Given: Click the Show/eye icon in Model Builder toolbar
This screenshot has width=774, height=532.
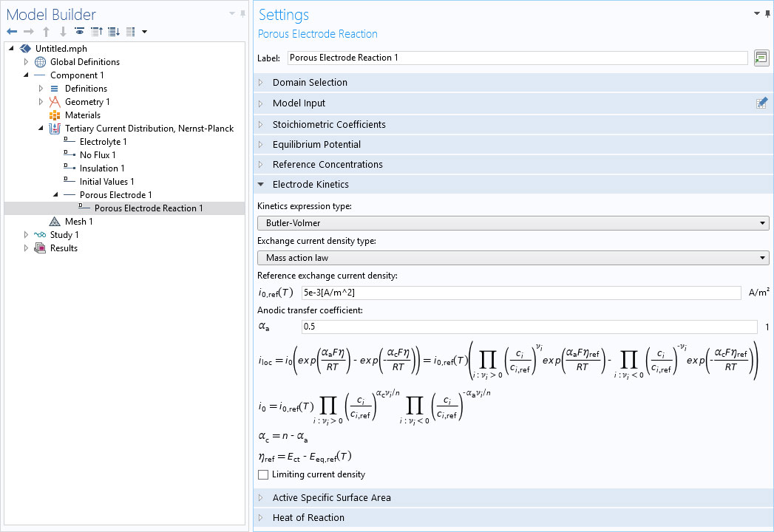Looking at the screenshot, I should tap(79, 32).
